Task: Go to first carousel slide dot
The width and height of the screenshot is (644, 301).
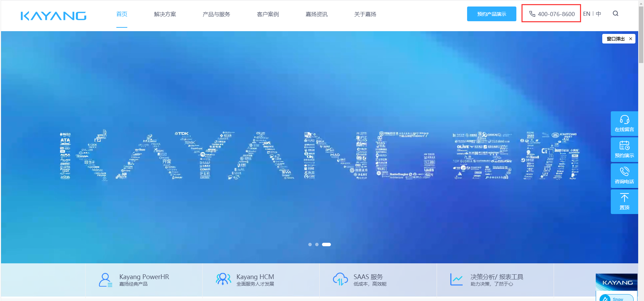Action: 310,244
